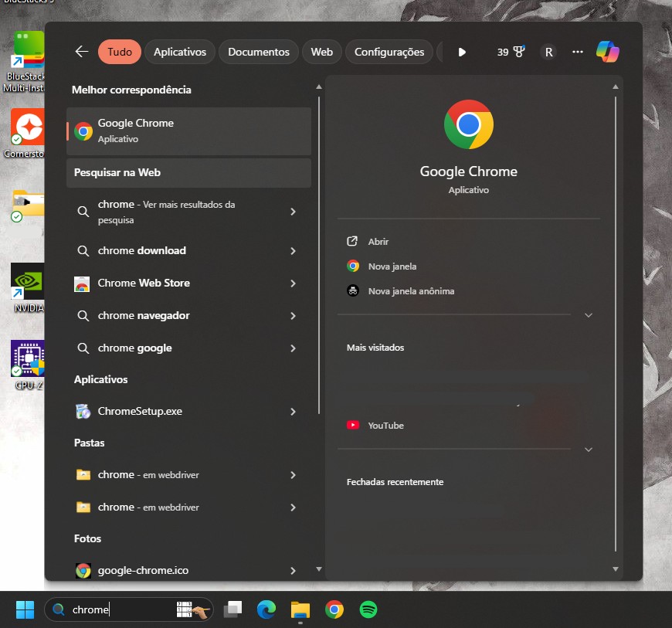Open YouTube from most visited list
Viewport: 672px width, 628px height.
pyautogui.click(x=385, y=426)
